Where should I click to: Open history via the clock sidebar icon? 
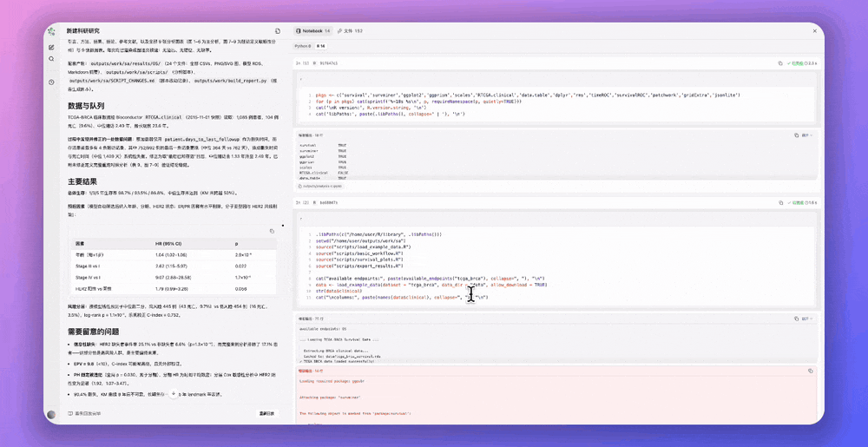click(51, 82)
